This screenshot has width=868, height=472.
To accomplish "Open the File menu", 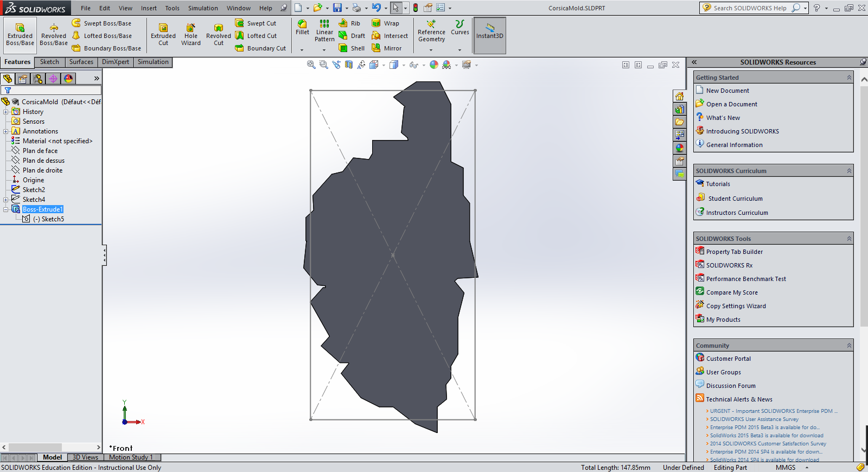I will (x=86, y=8).
